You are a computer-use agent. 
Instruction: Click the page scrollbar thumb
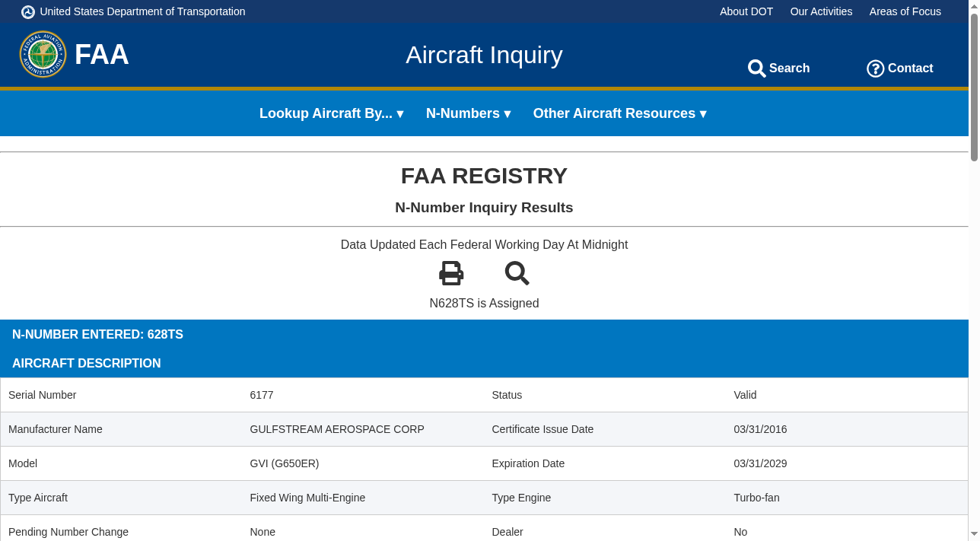click(974, 87)
